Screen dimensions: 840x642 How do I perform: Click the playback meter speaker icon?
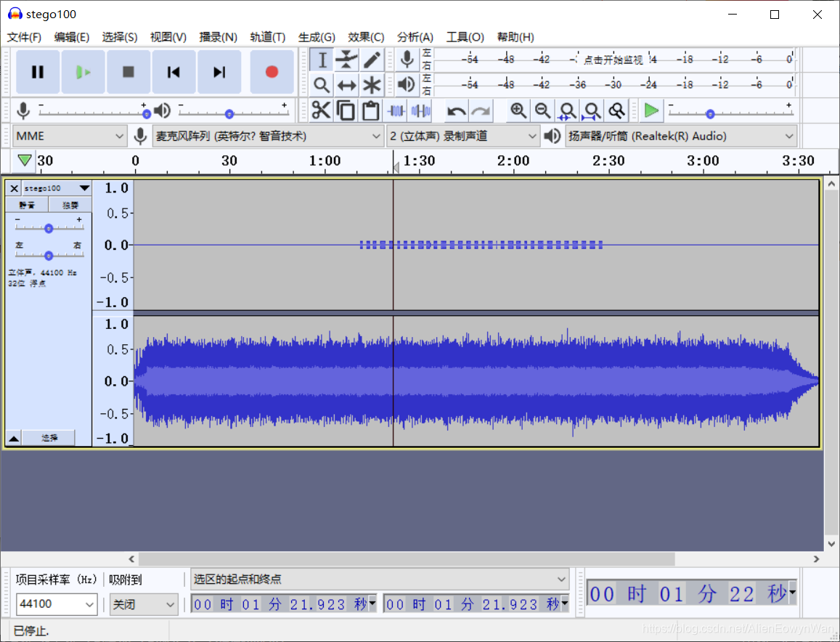407,85
